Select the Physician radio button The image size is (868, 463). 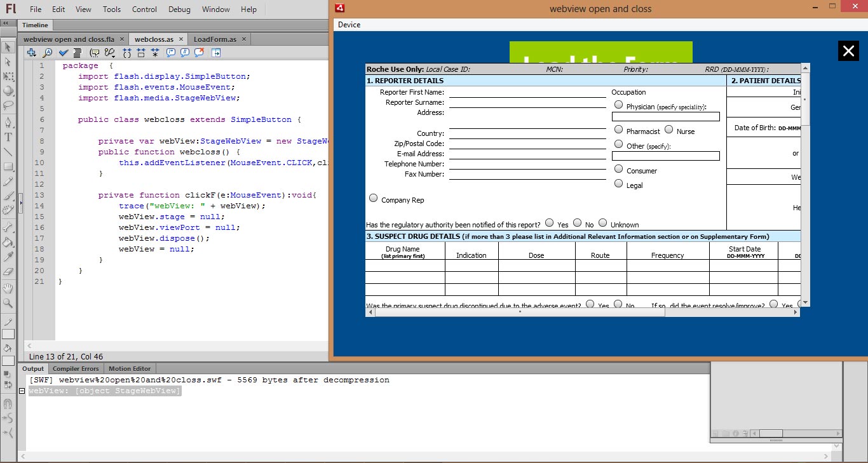[x=618, y=105]
